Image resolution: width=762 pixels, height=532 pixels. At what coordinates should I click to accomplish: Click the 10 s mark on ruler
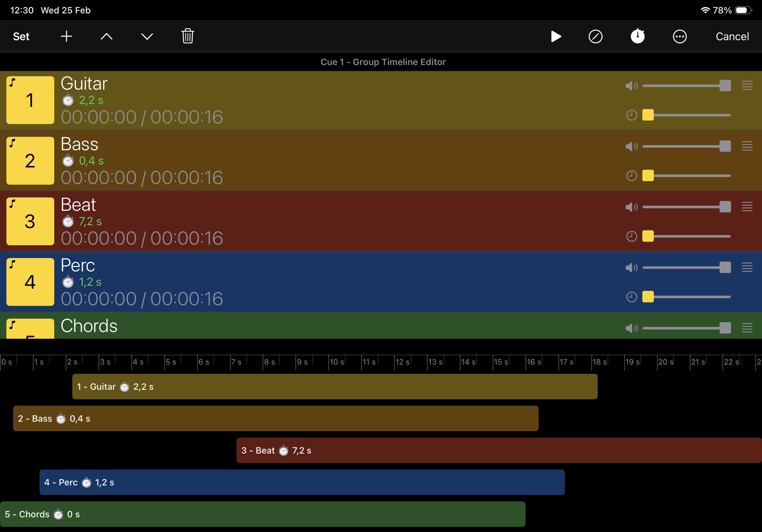click(x=336, y=362)
